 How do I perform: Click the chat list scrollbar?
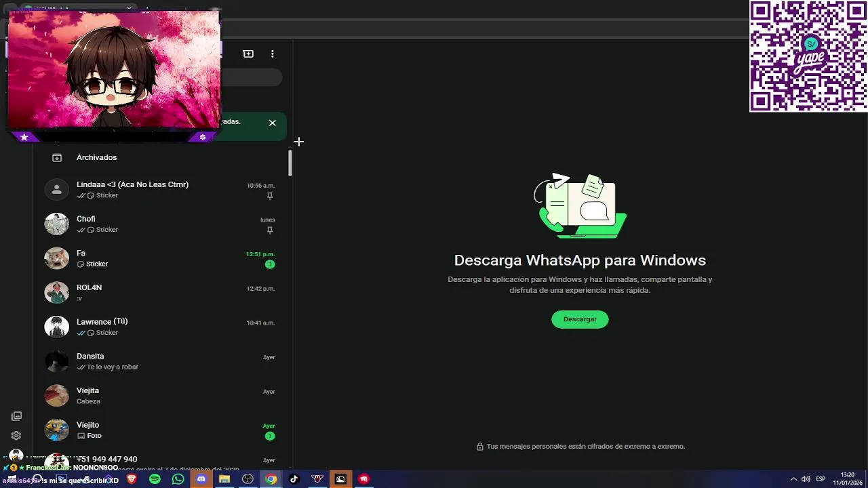point(290,163)
